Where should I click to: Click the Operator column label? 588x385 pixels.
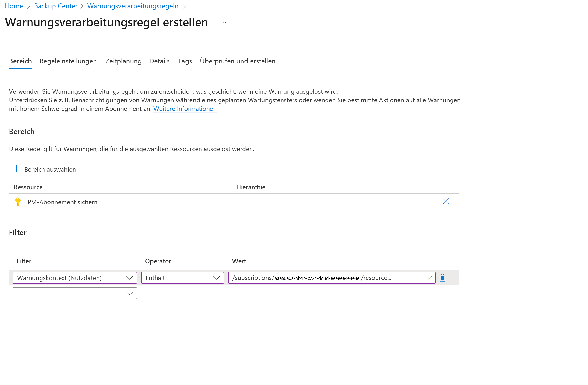(x=158, y=261)
